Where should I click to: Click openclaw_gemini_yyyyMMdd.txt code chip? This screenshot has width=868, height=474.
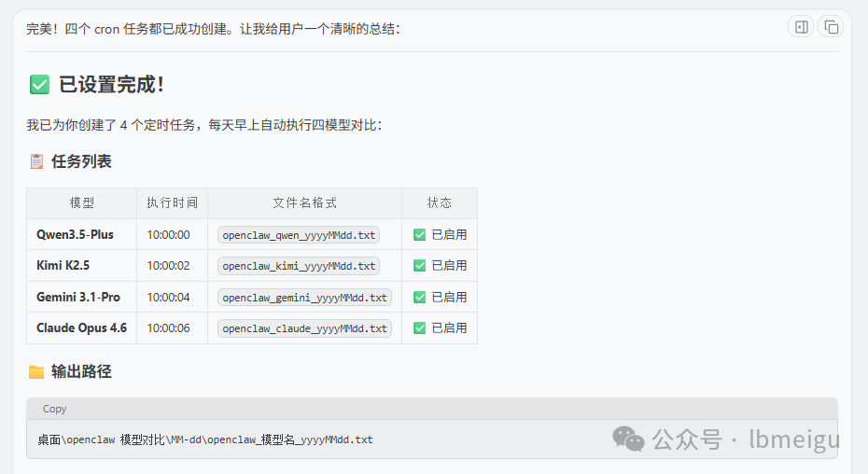pos(304,298)
